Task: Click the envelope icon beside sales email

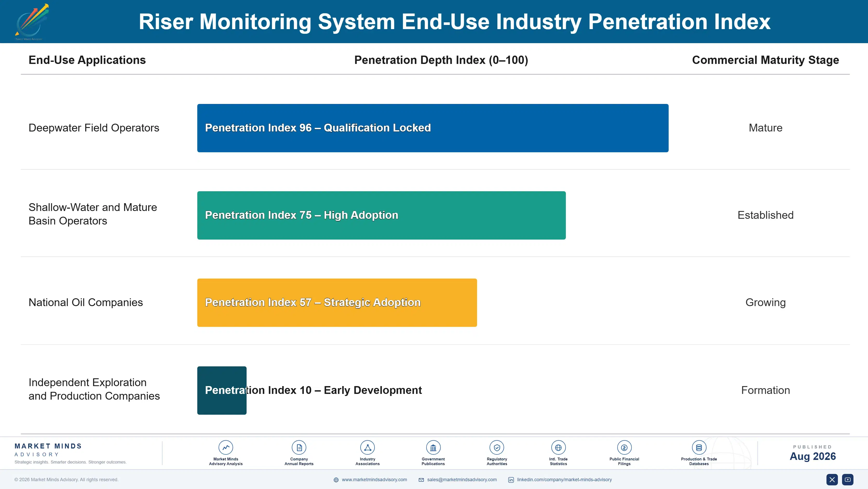Action: [x=421, y=480]
